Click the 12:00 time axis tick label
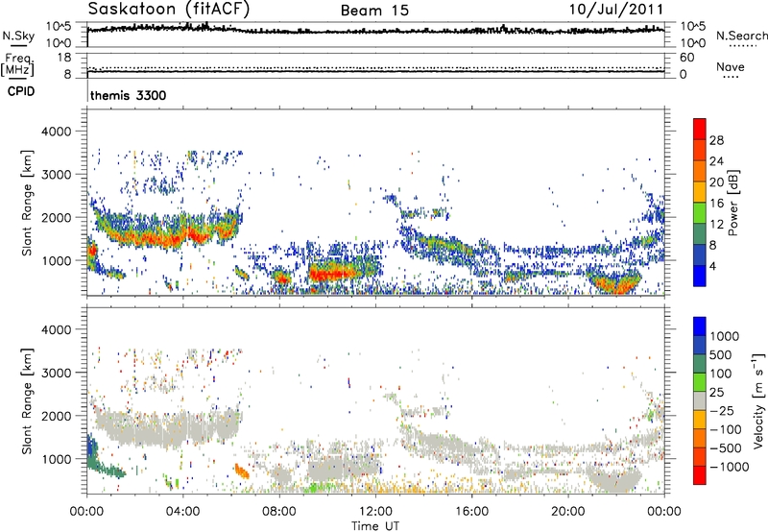 (x=375, y=512)
